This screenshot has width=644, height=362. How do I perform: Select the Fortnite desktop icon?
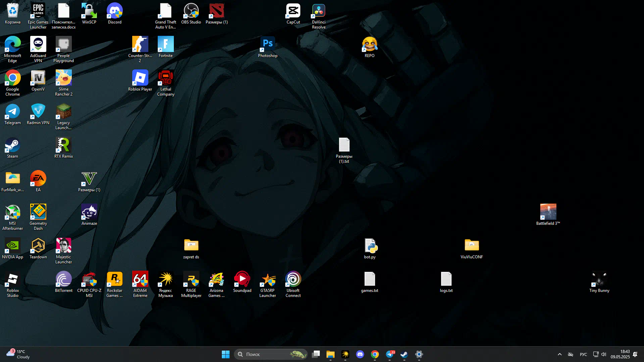[x=166, y=47]
